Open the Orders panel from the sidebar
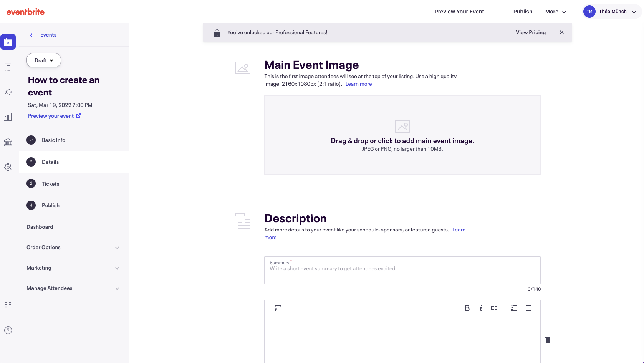Screen dimensions: 644x363 [8, 67]
